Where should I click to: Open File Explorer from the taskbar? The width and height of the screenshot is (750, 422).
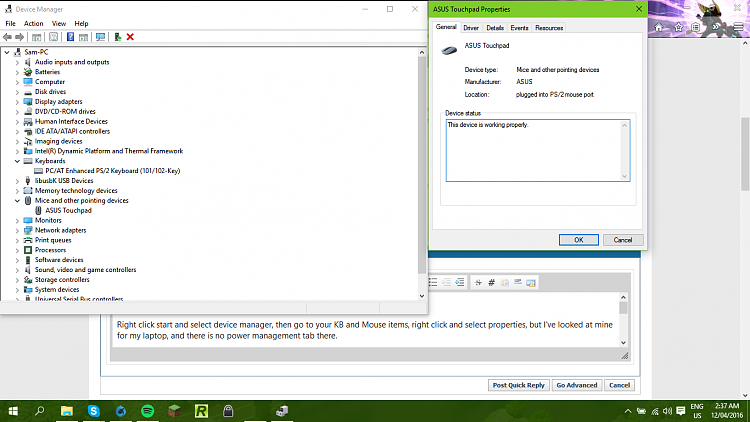tap(66, 411)
